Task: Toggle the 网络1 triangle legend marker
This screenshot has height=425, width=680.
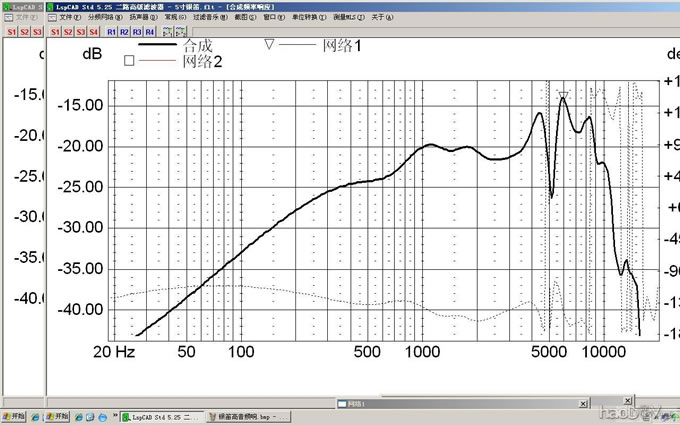Action: click(269, 45)
